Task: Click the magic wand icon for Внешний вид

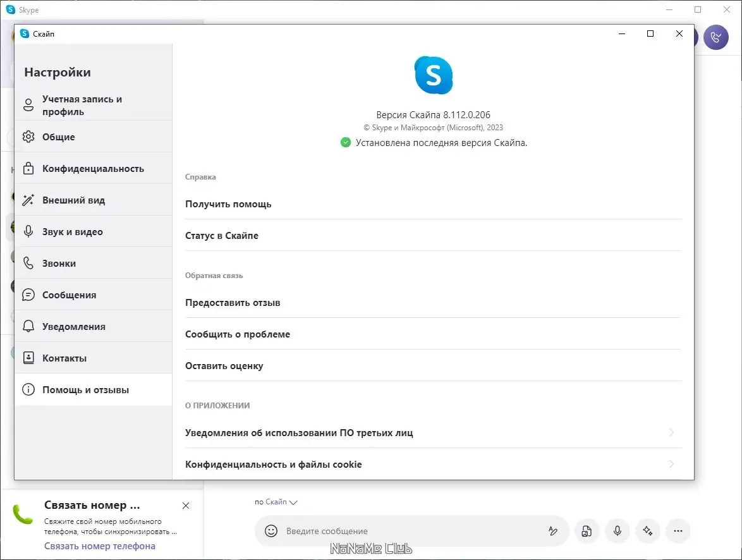Action: (x=28, y=200)
